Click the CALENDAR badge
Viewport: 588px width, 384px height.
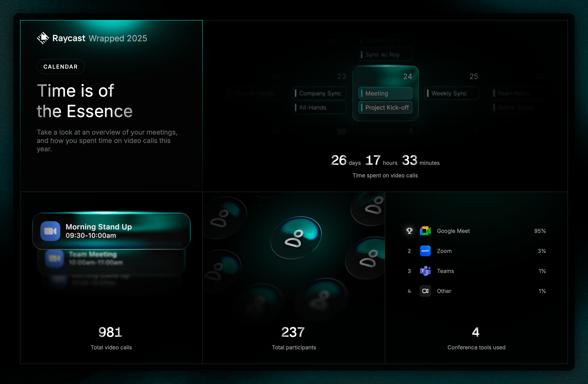pyautogui.click(x=61, y=67)
